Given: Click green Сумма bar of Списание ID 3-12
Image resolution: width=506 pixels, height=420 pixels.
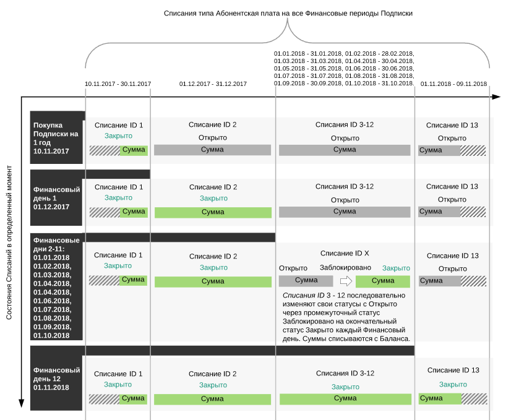Looking at the screenshot, I should point(345,399).
